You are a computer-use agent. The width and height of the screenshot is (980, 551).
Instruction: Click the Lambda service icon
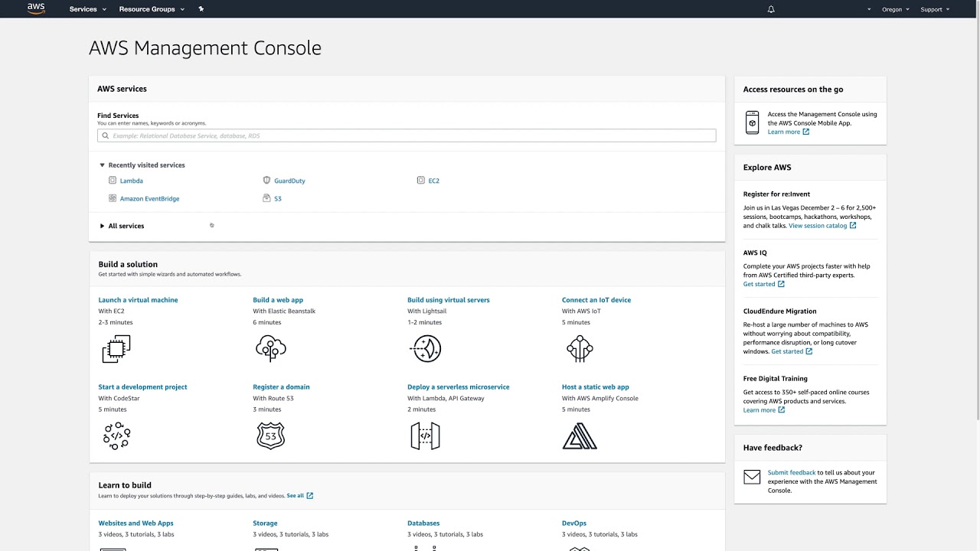[x=113, y=181]
